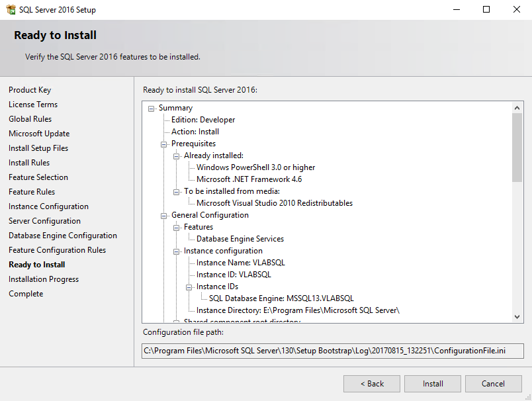Select the Instance Name: VLABSQL row
Screen dimensions: 532x401
pyautogui.click(x=241, y=263)
